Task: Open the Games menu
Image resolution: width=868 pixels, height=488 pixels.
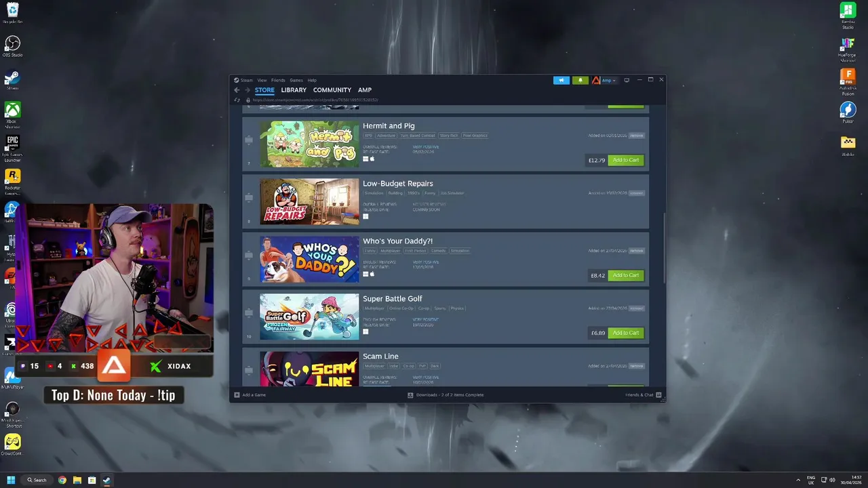Action: pyautogui.click(x=296, y=80)
